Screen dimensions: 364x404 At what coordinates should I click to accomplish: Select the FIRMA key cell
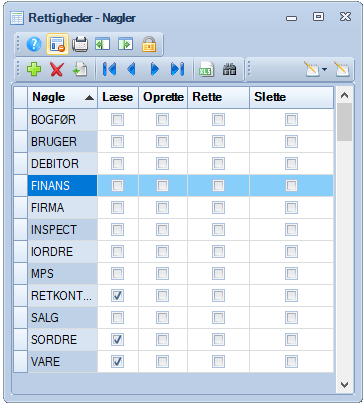tap(62, 207)
